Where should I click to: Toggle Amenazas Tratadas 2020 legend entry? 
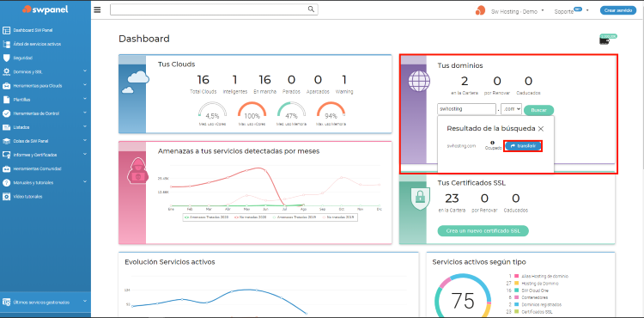pyautogui.click(x=208, y=217)
